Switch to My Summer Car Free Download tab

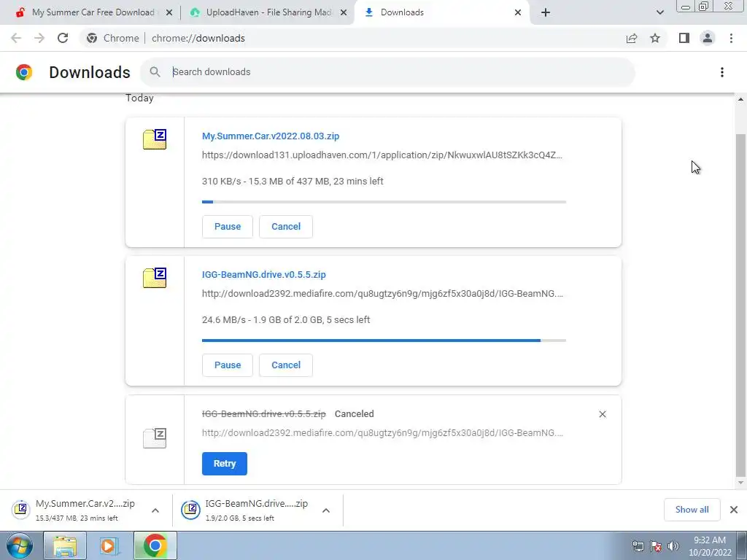point(93,12)
